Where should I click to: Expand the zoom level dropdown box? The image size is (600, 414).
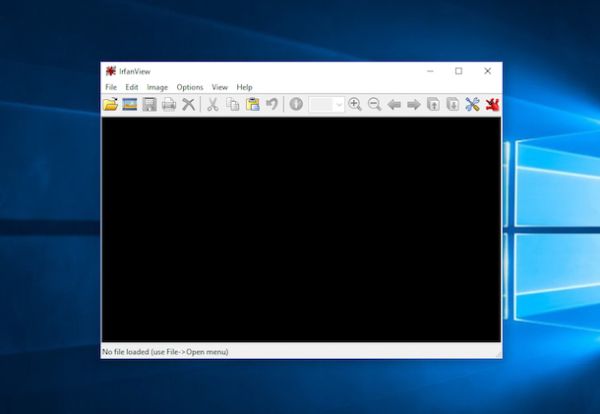click(x=339, y=104)
